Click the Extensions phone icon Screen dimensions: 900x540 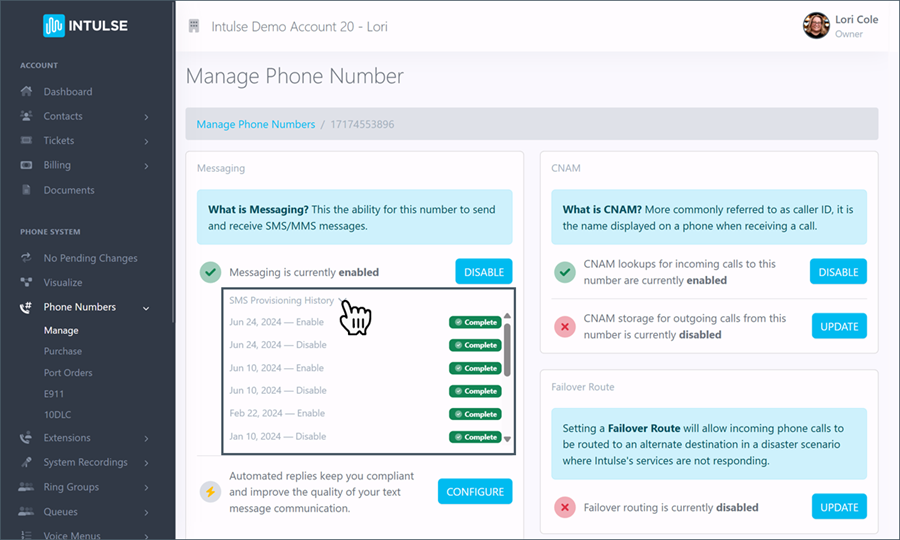[x=26, y=438]
